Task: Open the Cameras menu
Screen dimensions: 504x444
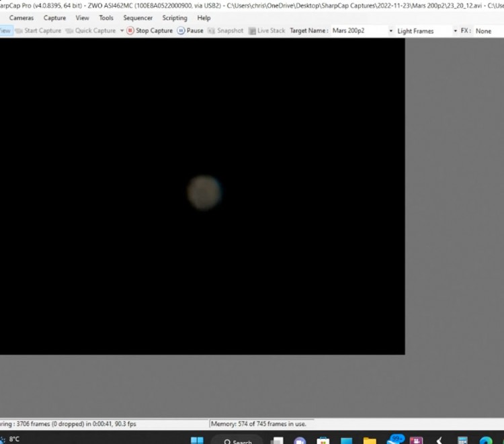Action: (22, 18)
